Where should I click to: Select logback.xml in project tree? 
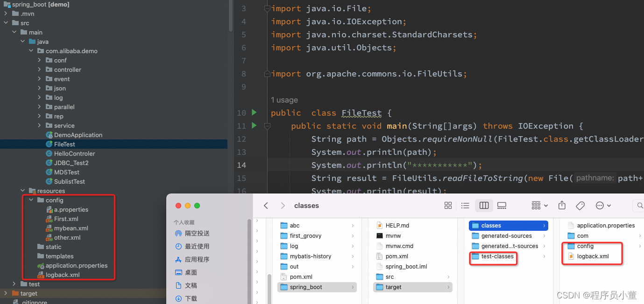(x=63, y=275)
